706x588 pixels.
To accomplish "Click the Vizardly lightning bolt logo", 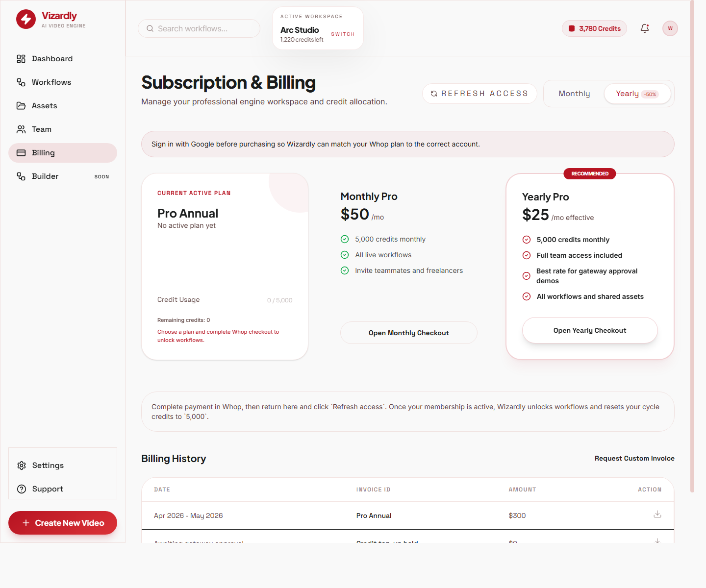I will 26,20.
